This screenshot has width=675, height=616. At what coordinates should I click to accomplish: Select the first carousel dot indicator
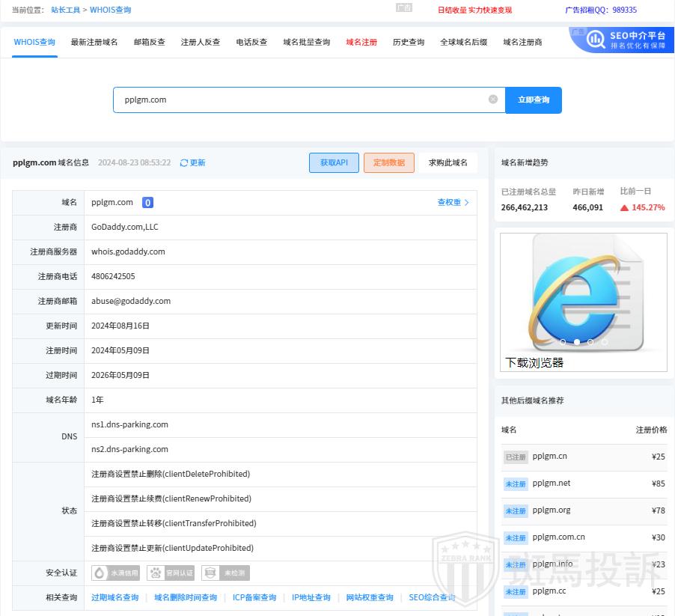pyautogui.click(x=563, y=342)
